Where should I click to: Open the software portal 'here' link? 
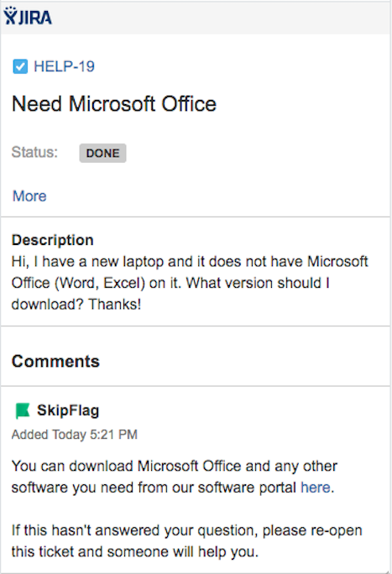(x=316, y=488)
